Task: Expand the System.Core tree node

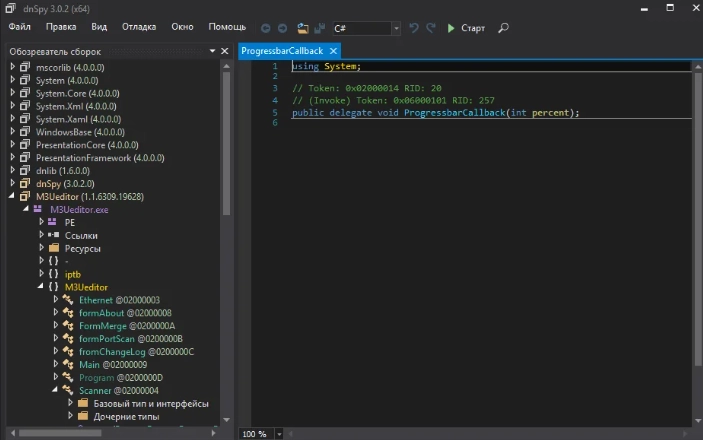Action: pos(13,93)
